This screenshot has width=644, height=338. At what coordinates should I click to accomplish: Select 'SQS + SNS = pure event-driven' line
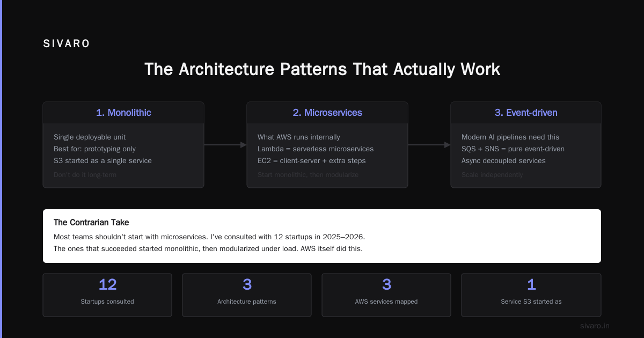point(513,149)
